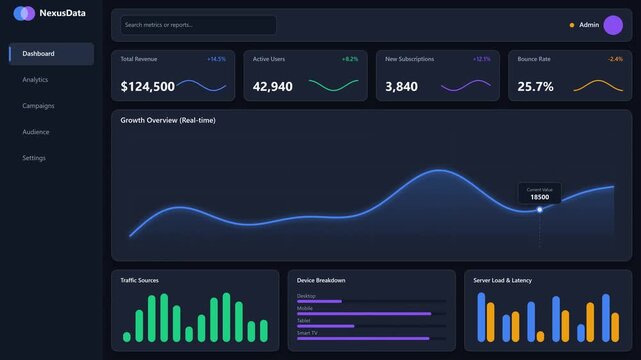Open Settings from the sidebar
641x360 pixels.
click(x=34, y=158)
